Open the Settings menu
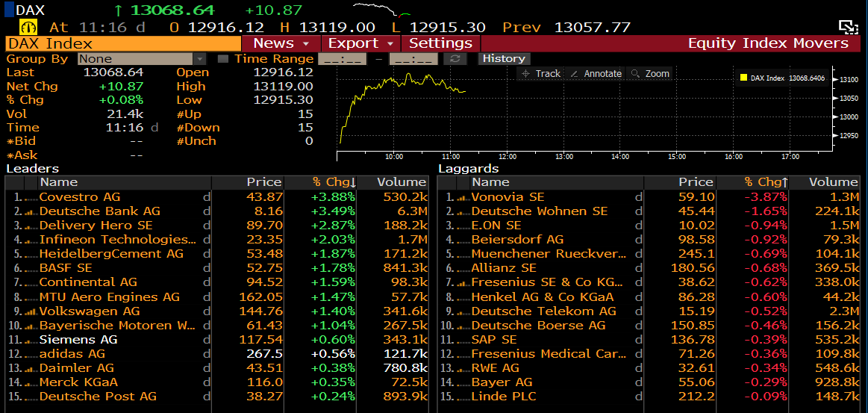Viewport: 868px width, 413px height. tap(440, 43)
